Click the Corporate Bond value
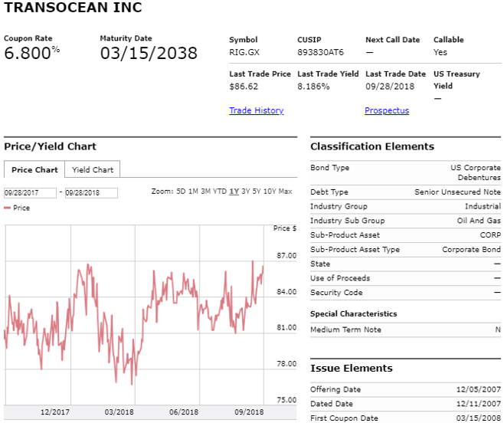This screenshot has width=504, height=423. (x=471, y=249)
